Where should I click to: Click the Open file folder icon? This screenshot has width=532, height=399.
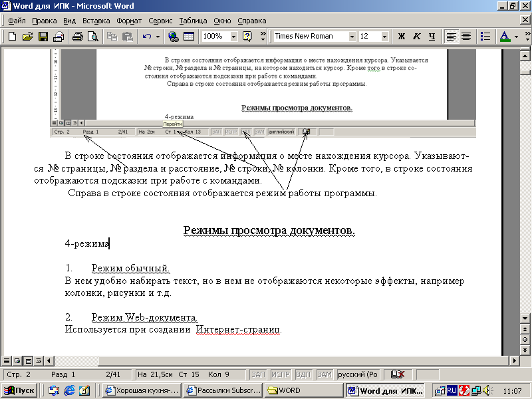click(x=27, y=37)
